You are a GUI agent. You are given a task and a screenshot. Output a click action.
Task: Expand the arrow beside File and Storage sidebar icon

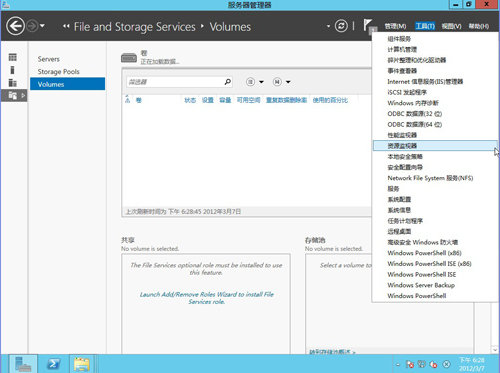23,95
